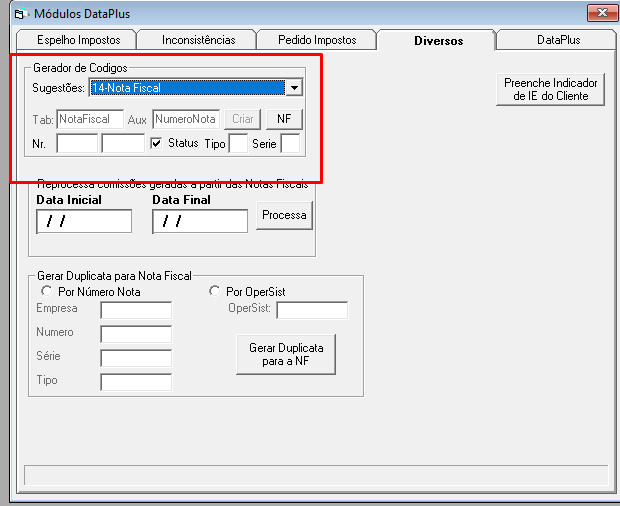Select the Por OperSist radio button
620x506 pixels.
(214, 291)
